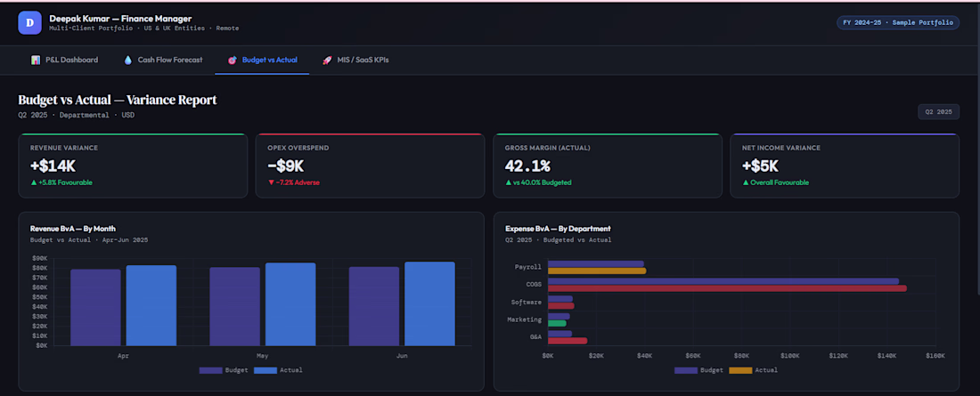Click the Opex Overspend -$9K card
Viewport: 980px width, 396px height.
tap(370, 166)
